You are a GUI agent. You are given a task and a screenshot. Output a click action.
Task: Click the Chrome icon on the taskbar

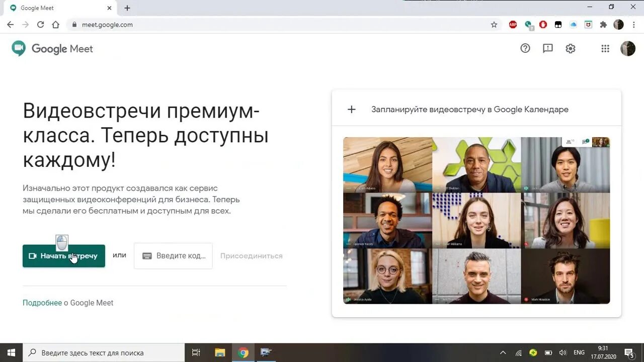tap(244, 352)
